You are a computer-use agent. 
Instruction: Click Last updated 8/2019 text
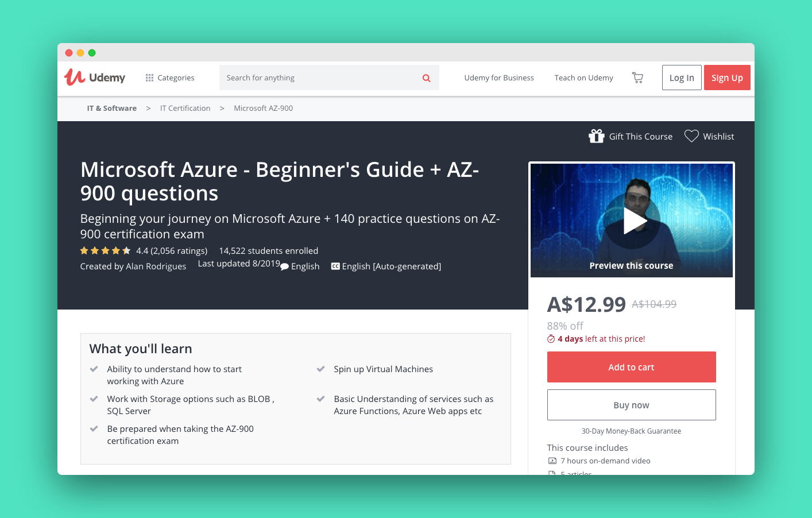coord(239,264)
